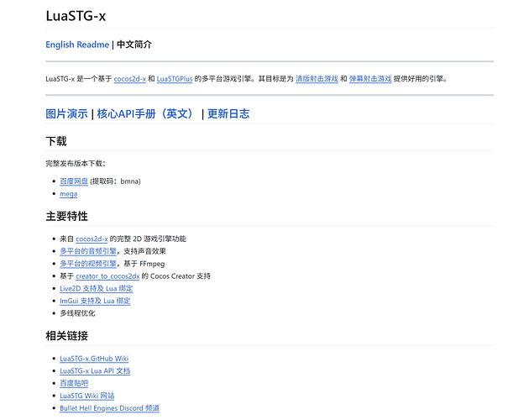Open the 多平台的音频引擎 link
Viewport: 529px width, 420px height.
coord(88,251)
